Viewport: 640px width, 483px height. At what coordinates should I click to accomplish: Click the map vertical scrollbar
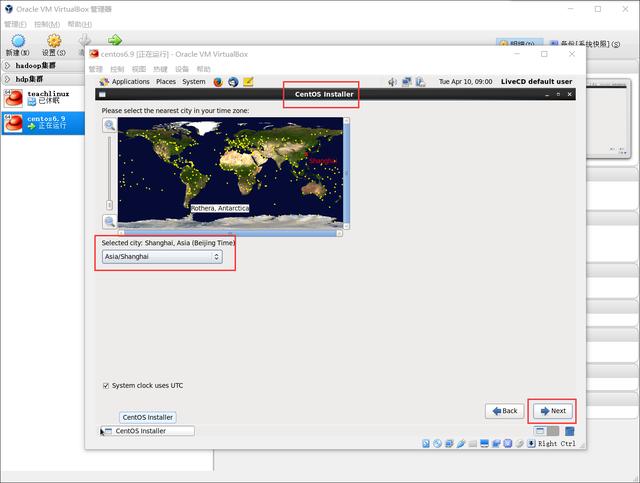(x=347, y=173)
